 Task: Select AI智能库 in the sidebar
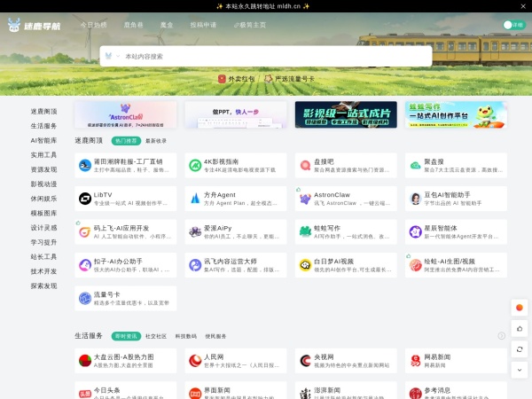coord(43,140)
